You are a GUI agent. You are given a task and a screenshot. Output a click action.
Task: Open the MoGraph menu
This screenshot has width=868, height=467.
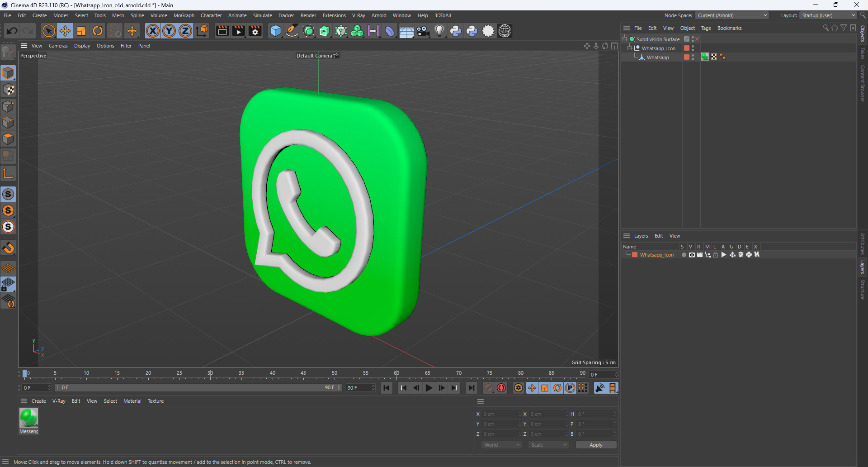coord(184,15)
